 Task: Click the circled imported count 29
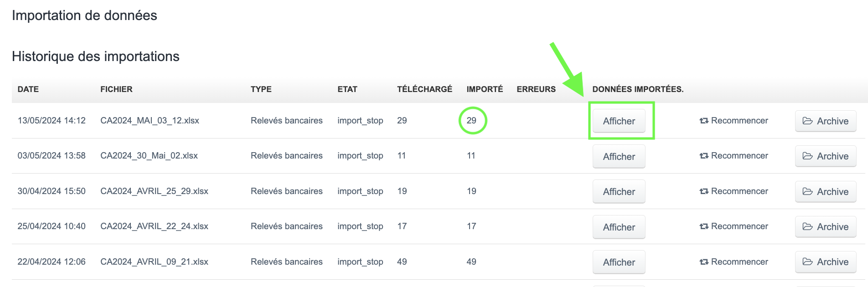point(472,120)
